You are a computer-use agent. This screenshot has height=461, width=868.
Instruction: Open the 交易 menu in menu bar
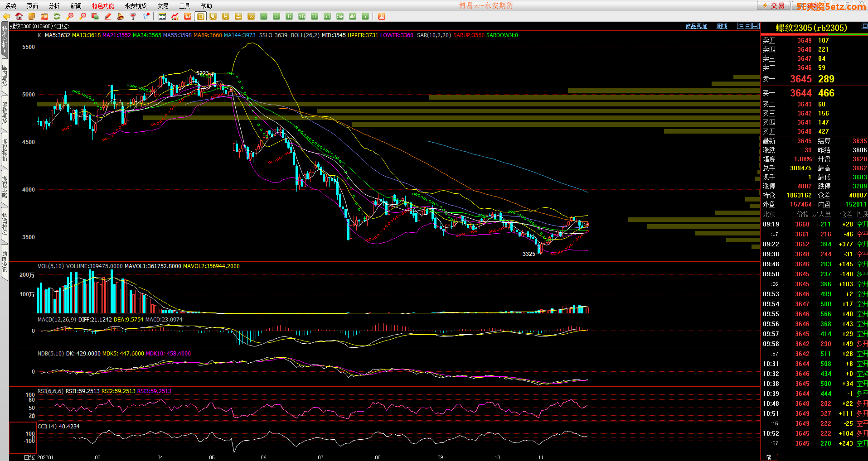click(163, 6)
